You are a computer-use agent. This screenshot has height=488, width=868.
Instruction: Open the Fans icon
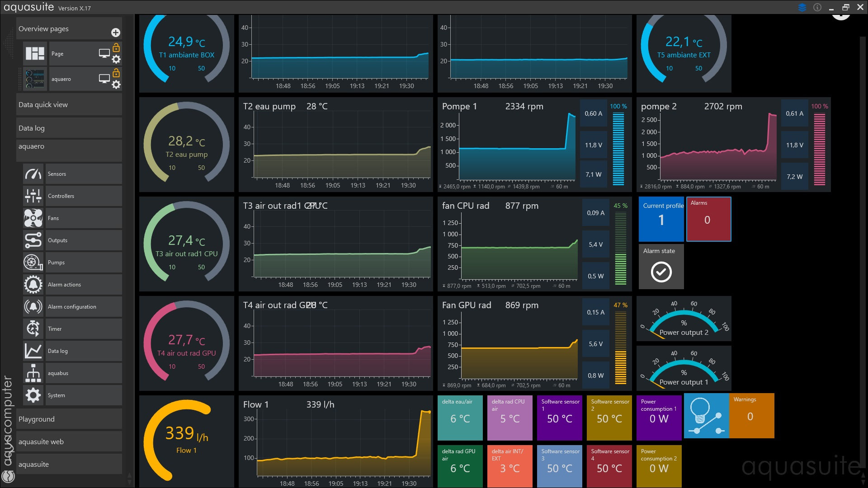33,218
